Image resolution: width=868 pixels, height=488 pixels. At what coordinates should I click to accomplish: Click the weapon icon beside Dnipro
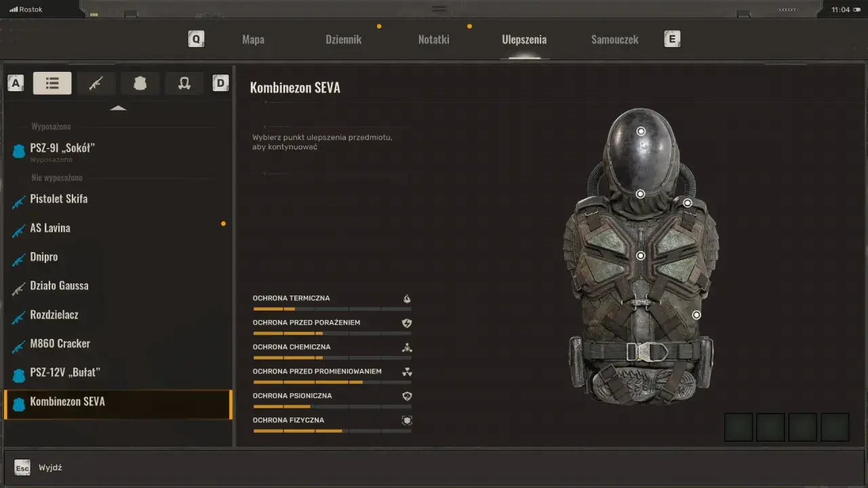point(19,260)
